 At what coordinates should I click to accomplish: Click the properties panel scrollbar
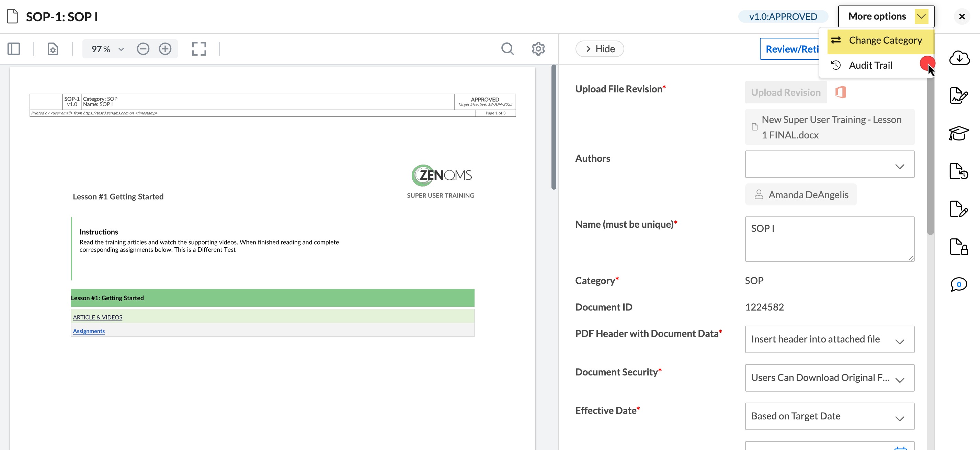[930, 156]
